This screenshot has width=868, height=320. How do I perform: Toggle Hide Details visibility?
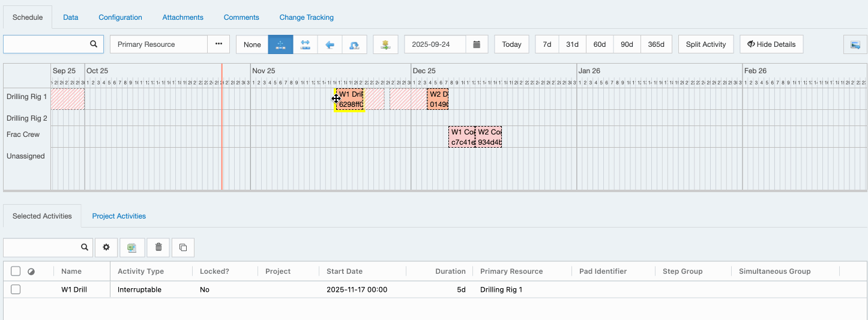click(x=771, y=44)
